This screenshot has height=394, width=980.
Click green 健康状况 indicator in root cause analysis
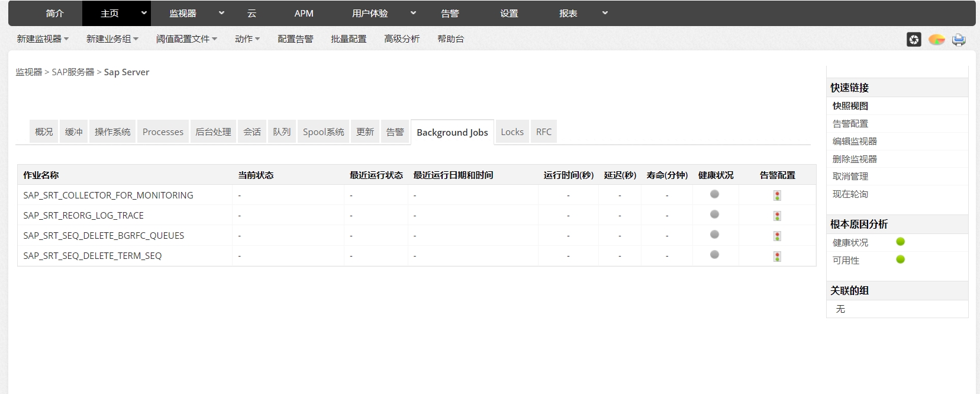(x=900, y=242)
